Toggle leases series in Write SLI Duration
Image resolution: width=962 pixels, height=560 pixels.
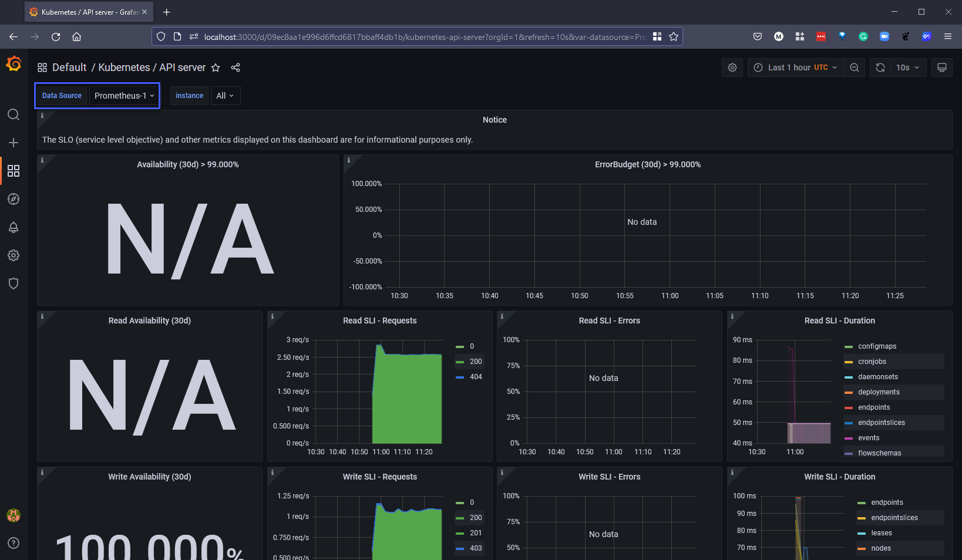tap(881, 533)
